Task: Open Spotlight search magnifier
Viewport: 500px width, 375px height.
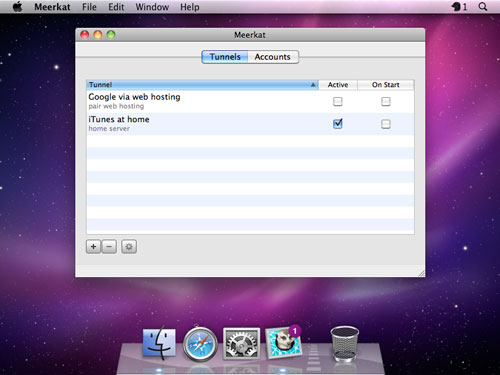Action: pyautogui.click(x=483, y=7)
